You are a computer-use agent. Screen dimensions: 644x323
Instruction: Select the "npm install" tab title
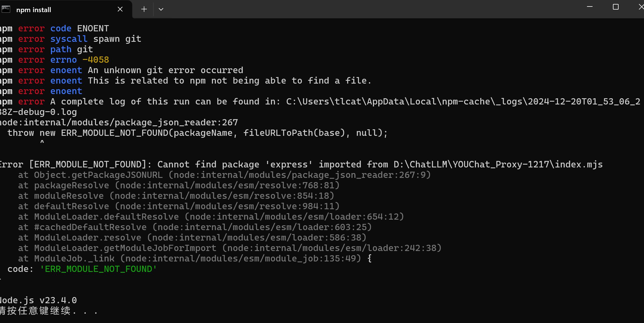click(34, 10)
